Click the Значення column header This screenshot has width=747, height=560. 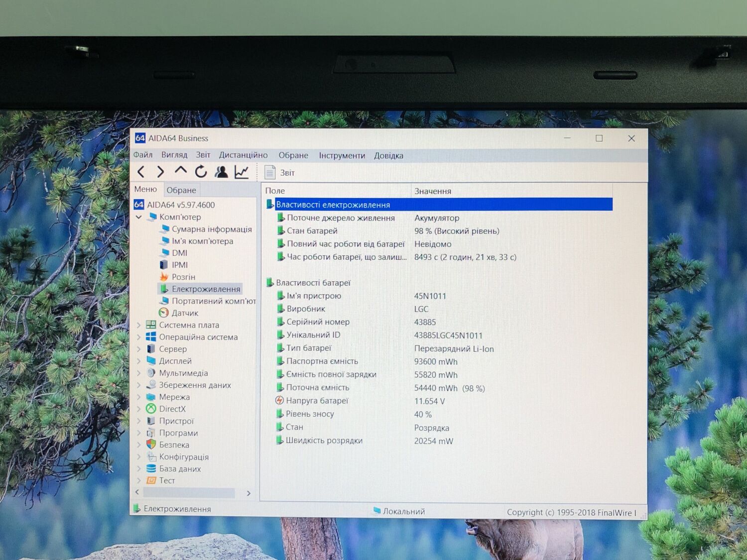coord(433,191)
